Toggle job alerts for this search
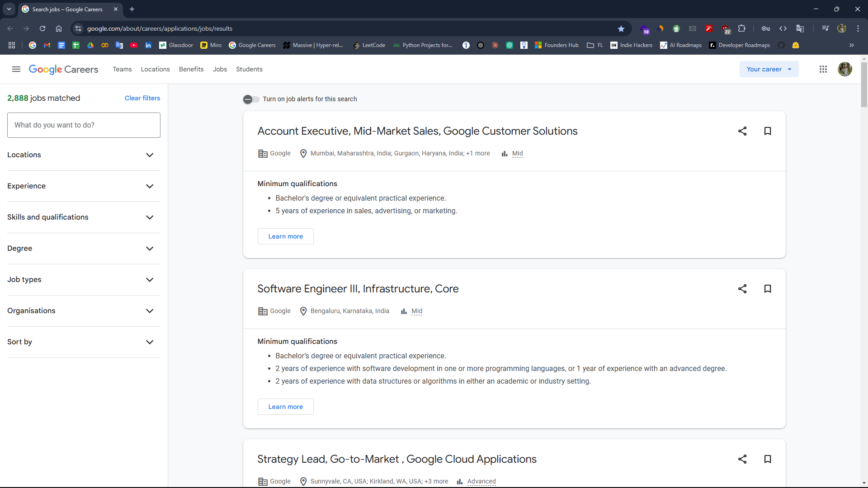The width and height of the screenshot is (868, 488). 251,99
